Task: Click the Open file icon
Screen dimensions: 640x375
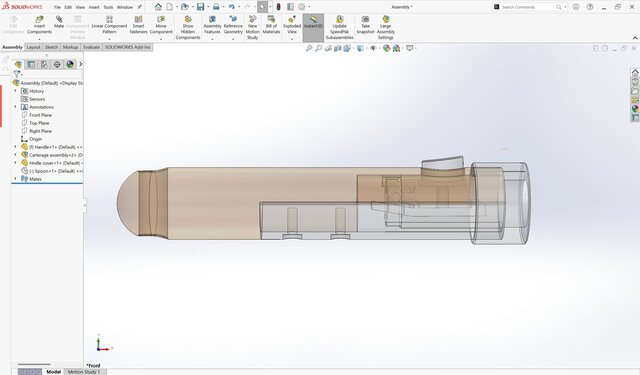Action: pyautogui.click(x=184, y=7)
